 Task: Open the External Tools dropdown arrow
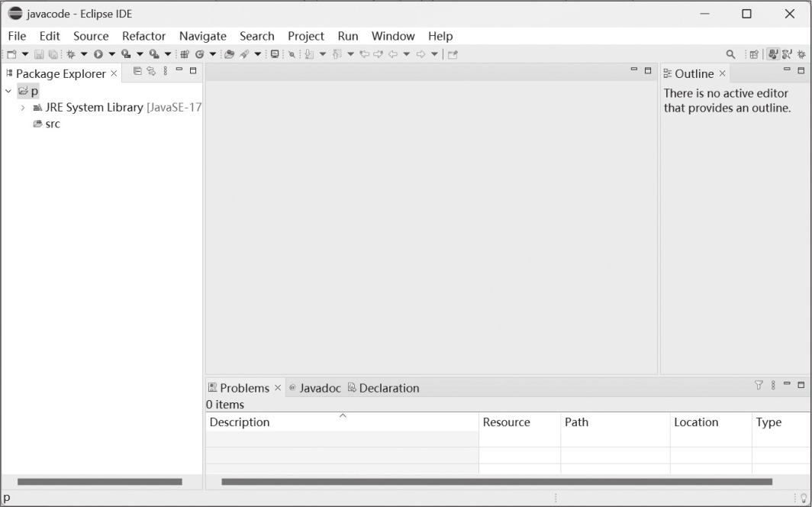[167, 54]
